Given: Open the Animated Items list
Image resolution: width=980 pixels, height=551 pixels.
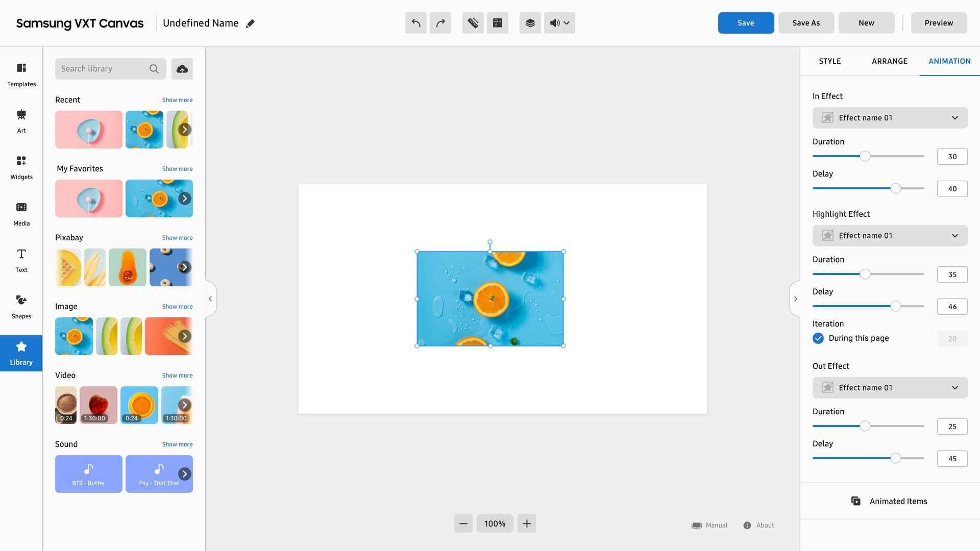Looking at the screenshot, I should (x=890, y=501).
